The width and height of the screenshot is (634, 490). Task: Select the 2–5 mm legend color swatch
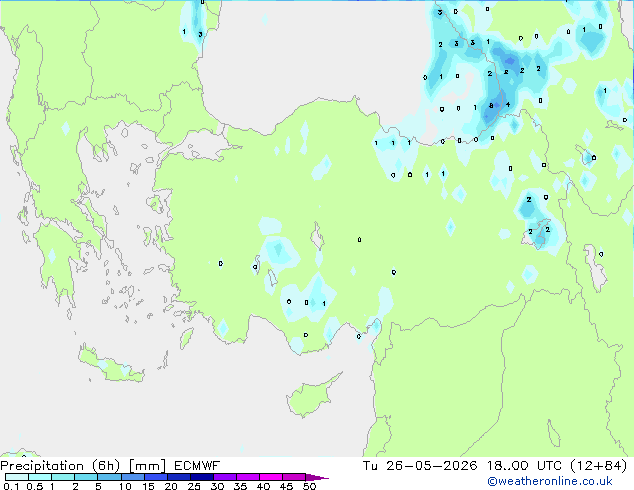pyautogui.click(x=86, y=477)
